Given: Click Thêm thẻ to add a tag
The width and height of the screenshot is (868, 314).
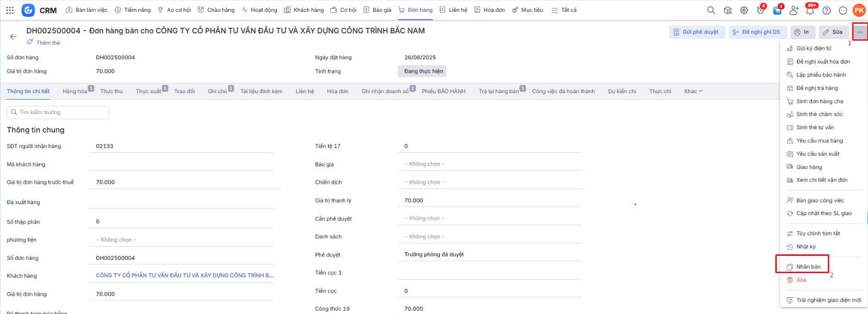Looking at the screenshot, I should pos(47,43).
